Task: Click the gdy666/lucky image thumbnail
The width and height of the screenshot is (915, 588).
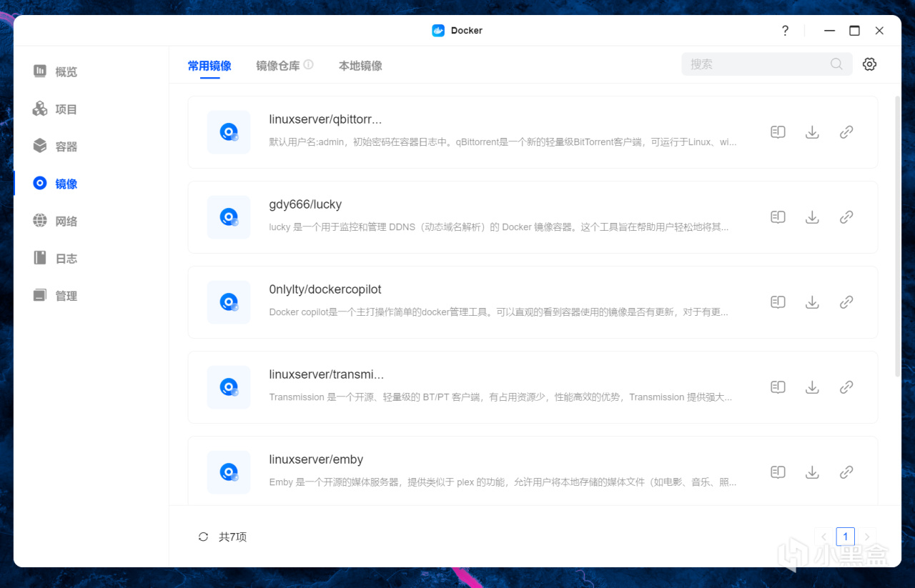Action: [229, 217]
